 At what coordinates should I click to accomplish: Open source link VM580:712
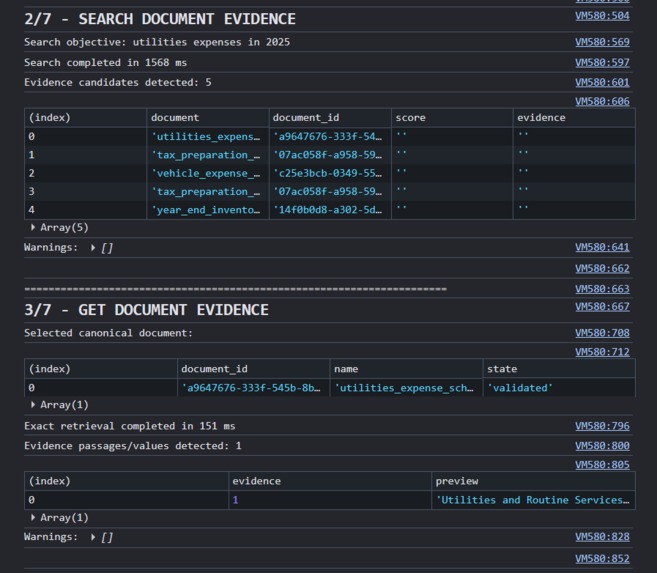click(602, 352)
